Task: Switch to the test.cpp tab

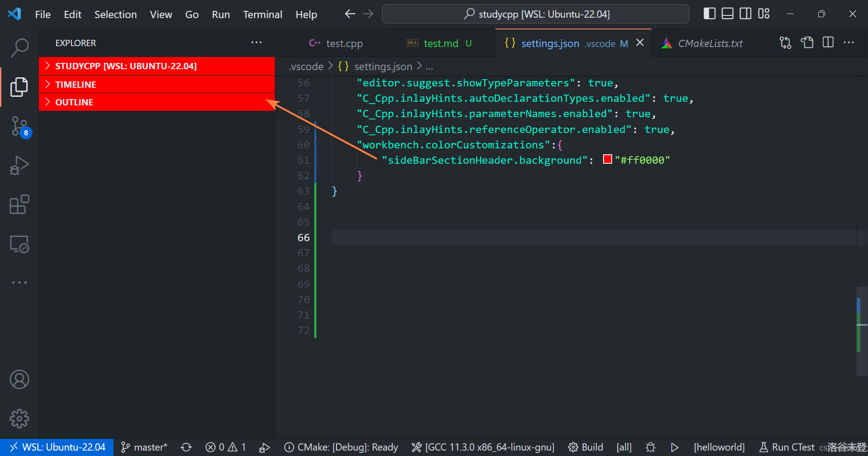Action: (x=344, y=43)
